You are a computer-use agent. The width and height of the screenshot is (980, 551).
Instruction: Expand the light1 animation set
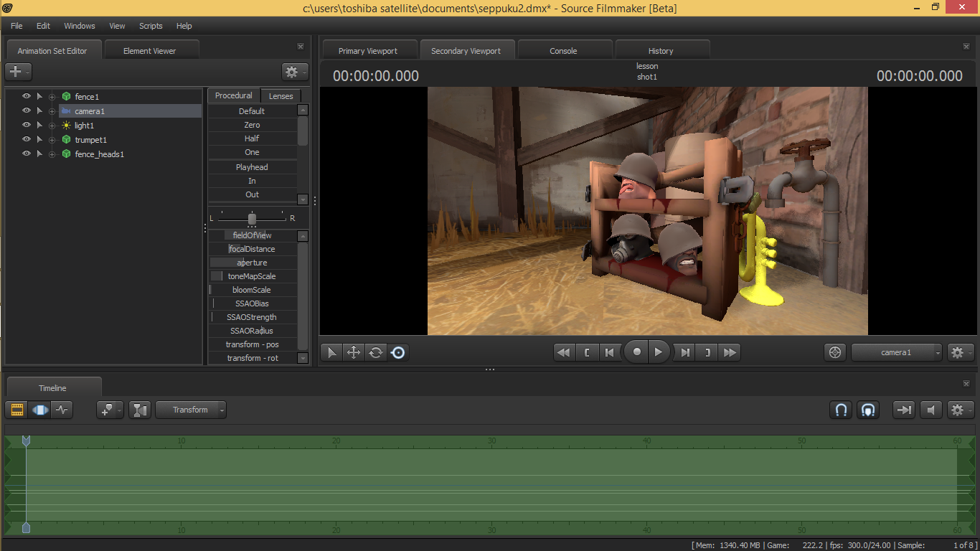(52, 126)
